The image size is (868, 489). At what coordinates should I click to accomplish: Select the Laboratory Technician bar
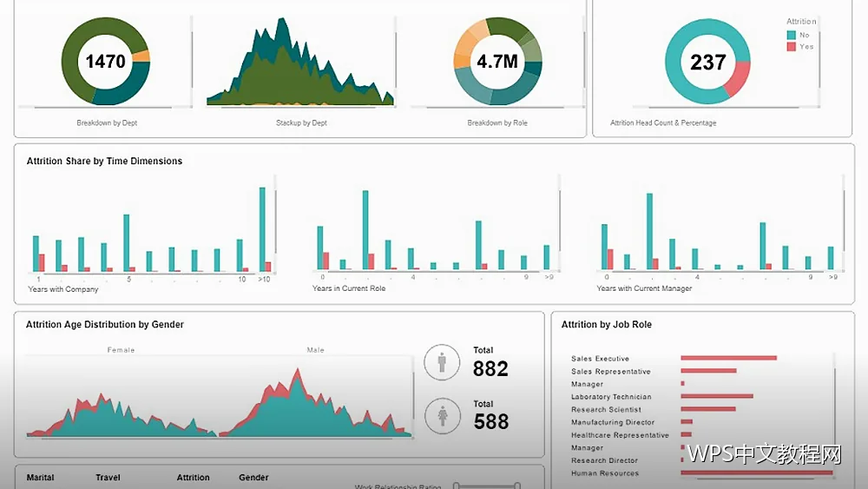pos(717,397)
